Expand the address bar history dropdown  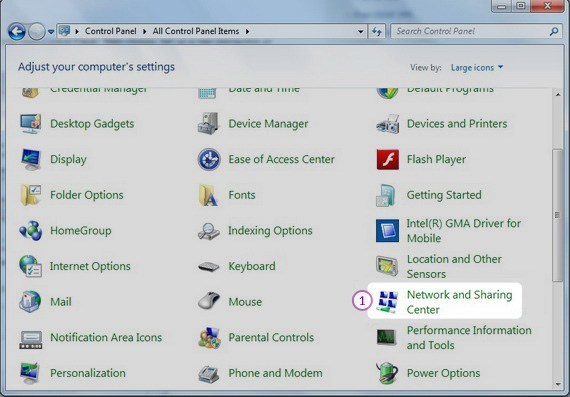(360, 32)
